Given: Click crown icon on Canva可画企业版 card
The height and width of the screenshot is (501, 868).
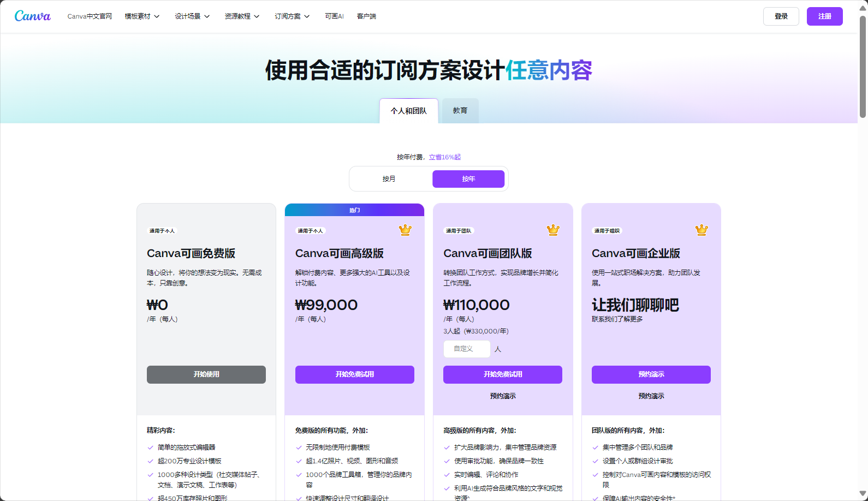Looking at the screenshot, I should (x=701, y=230).
